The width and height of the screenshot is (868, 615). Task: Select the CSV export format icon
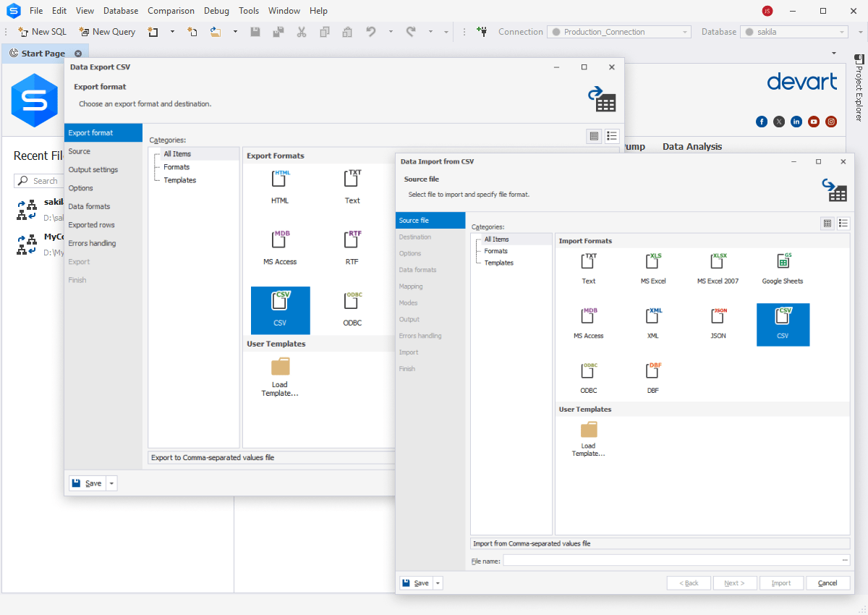[x=280, y=310]
